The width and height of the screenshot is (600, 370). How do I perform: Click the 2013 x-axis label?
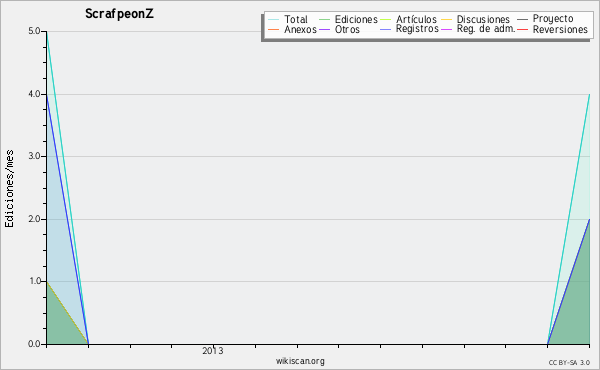(x=213, y=351)
